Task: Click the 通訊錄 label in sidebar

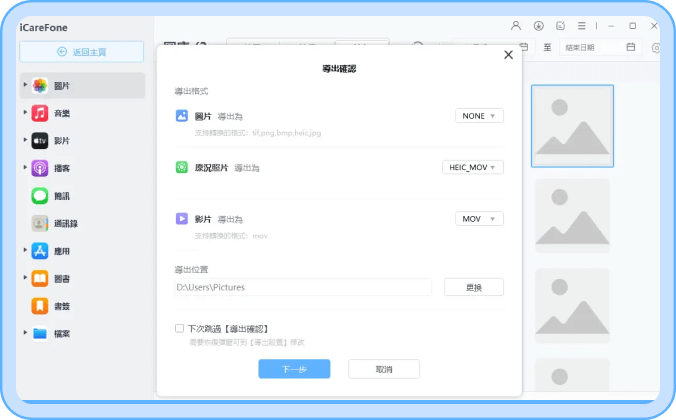Action: click(66, 223)
